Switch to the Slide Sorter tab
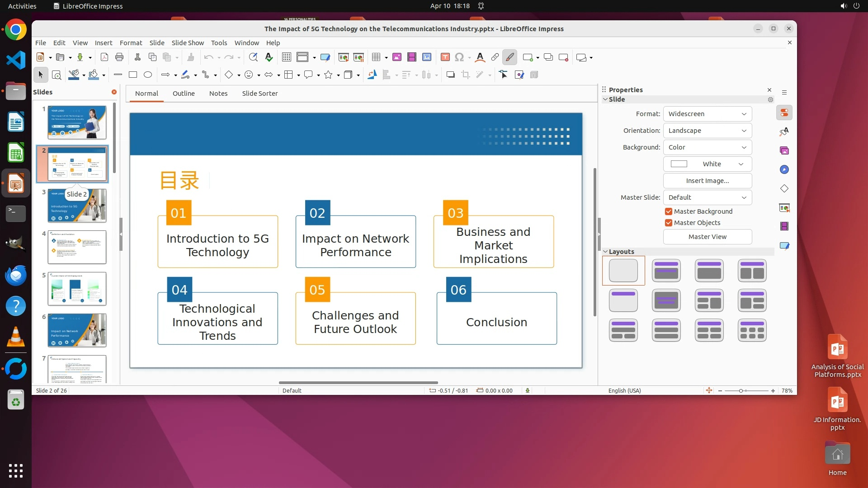This screenshot has height=488, width=868. 259,94
